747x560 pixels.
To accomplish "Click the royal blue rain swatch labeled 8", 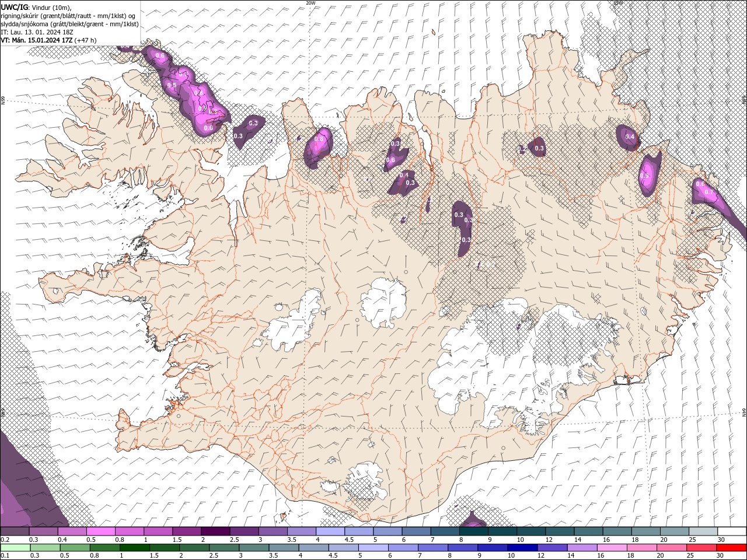I will coord(463,548).
